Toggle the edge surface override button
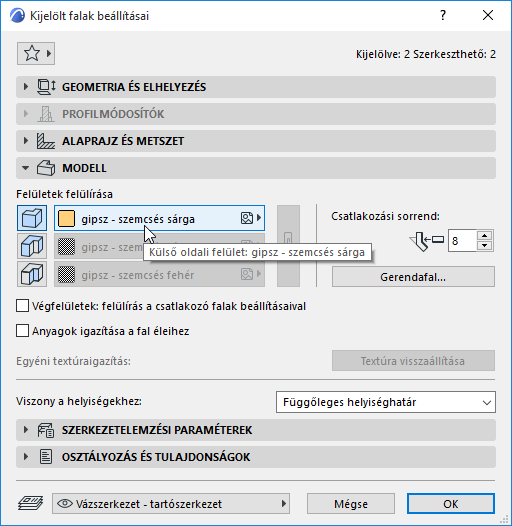Image resolution: width=512 pixels, height=526 pixels. pos(32,246)
